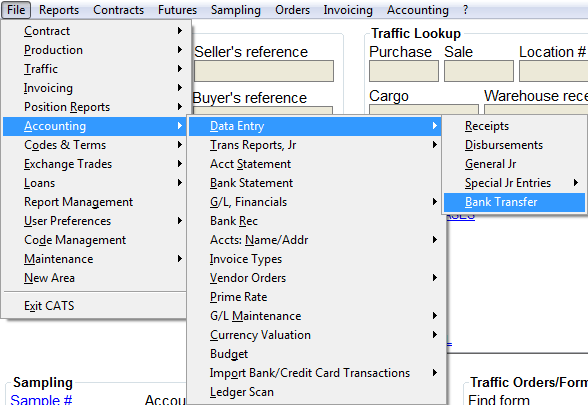588x405 pixels.
Task: Open the File menu
Action: point(16,10)
